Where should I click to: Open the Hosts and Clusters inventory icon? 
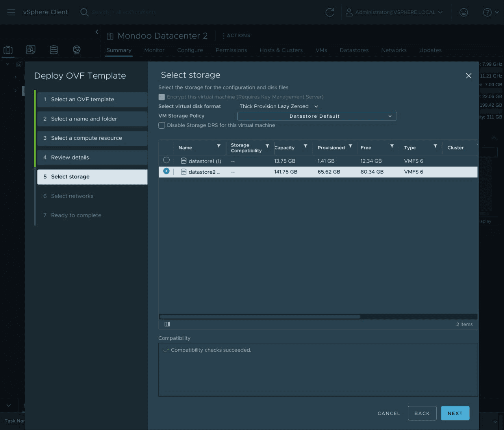pos(8,50)
